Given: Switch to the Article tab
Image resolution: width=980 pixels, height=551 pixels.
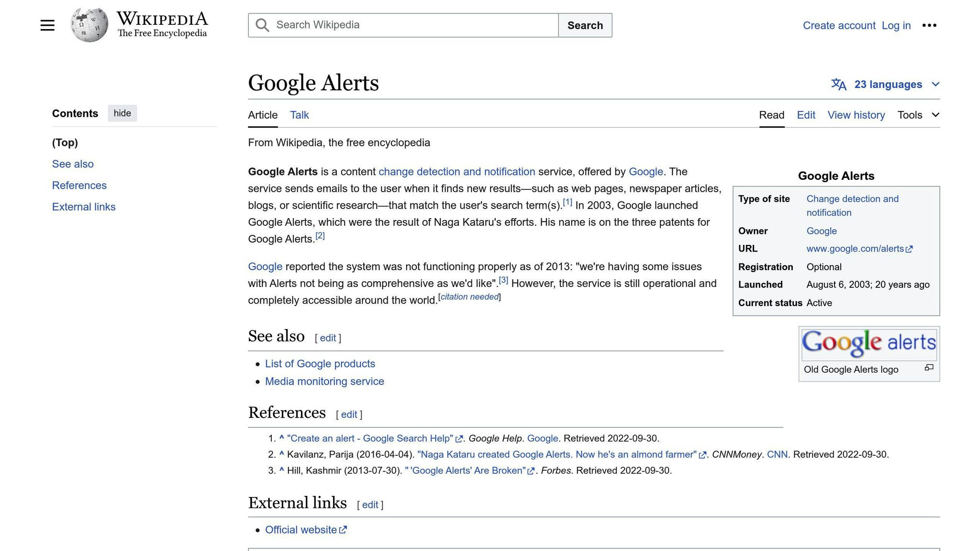Looking at the screenshot, I should (x=263, y=115).
